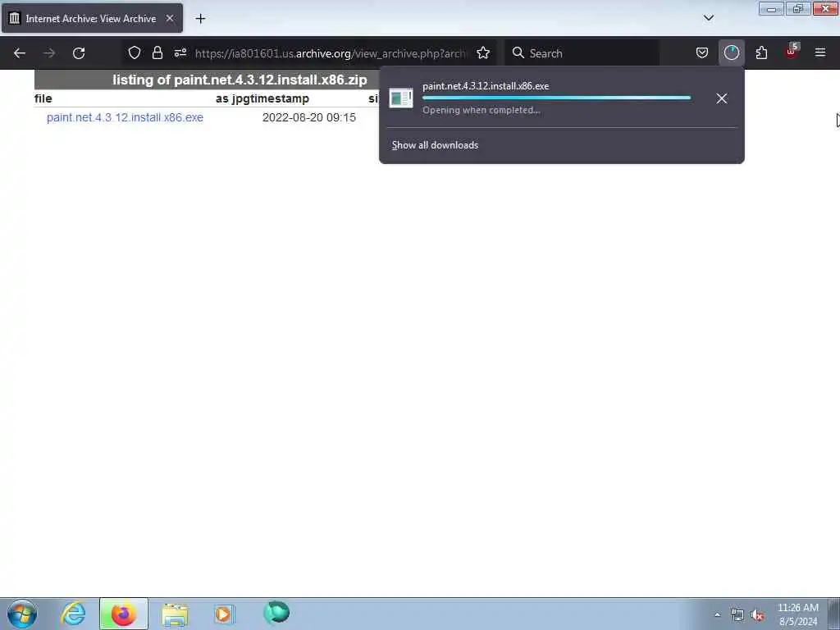Launch Windows Media Player from taskbar

(x=224, y=614)
